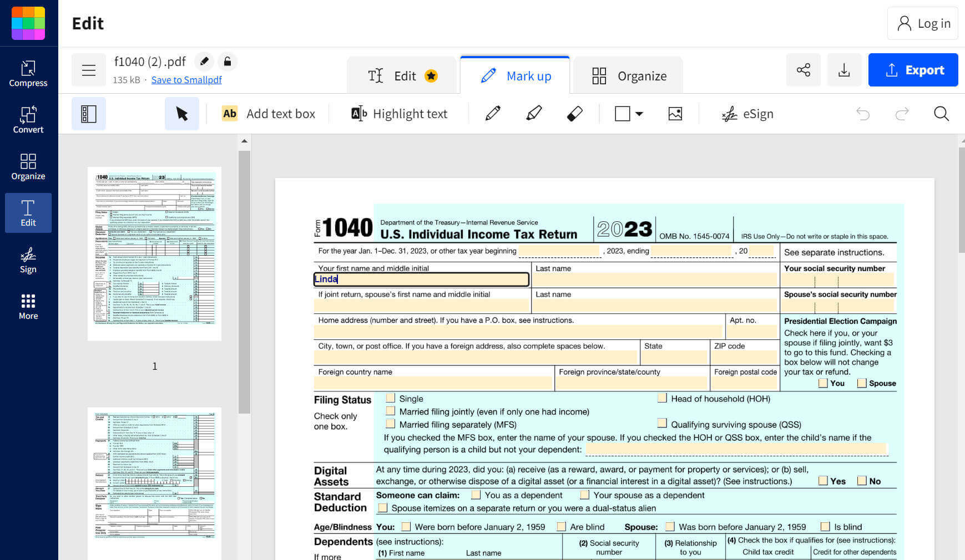965x560 pixels.
Task: Select the Compress tool in the sidebar
Action: click(28, 74)
